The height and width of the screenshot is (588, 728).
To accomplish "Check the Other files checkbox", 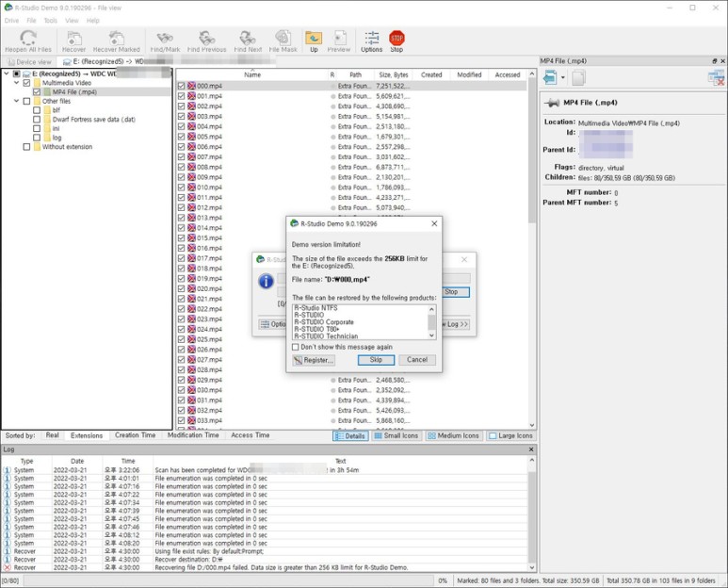I will click(x=26, y=101).
